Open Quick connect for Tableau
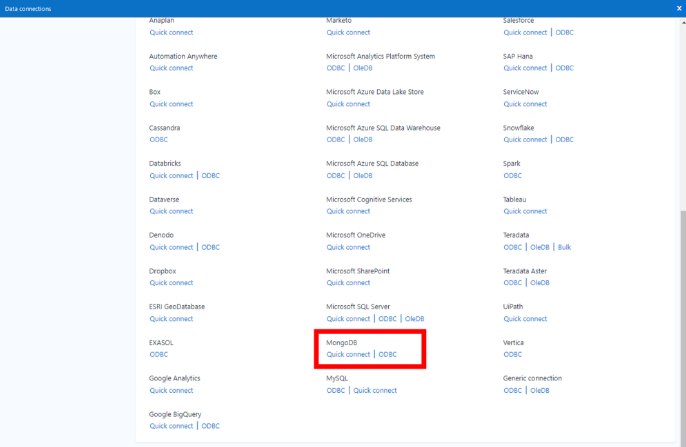This screenshot has width=686, height=447. [x=525, y=211]
